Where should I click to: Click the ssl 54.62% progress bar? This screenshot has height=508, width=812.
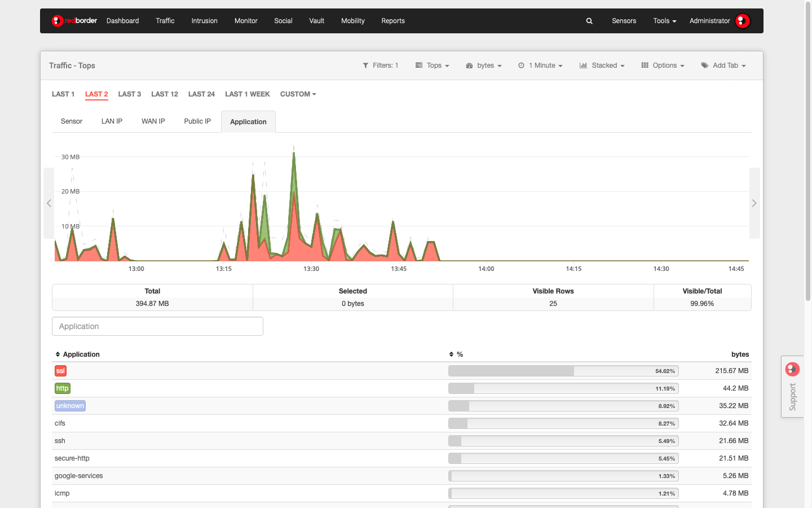coord(563,371)
